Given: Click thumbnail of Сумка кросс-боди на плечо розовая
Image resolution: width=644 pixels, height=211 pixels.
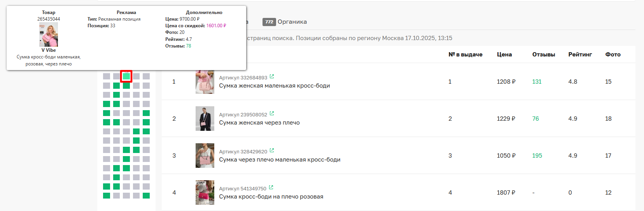Looking at the screenshot, I should tap(205, 192).
